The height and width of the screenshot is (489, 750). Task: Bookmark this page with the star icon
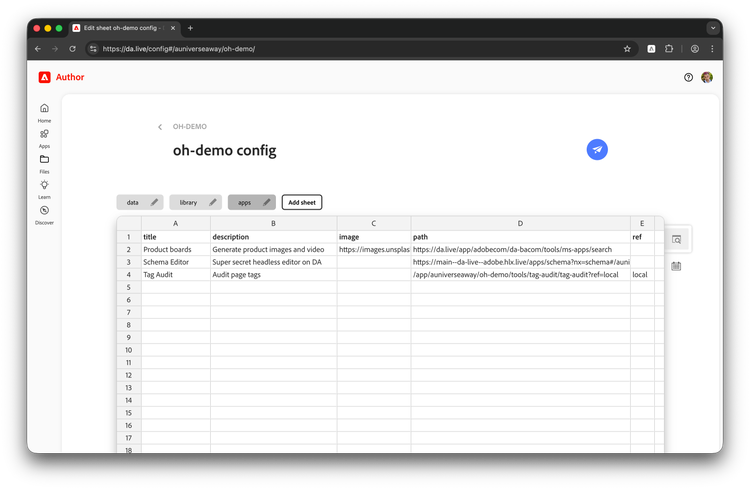[627, 48]
